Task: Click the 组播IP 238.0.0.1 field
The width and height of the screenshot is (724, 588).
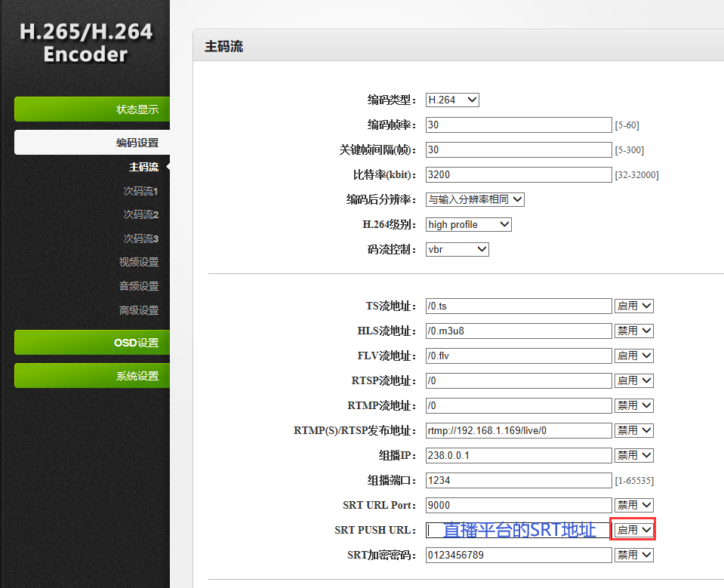Action: tap(519, 456)
